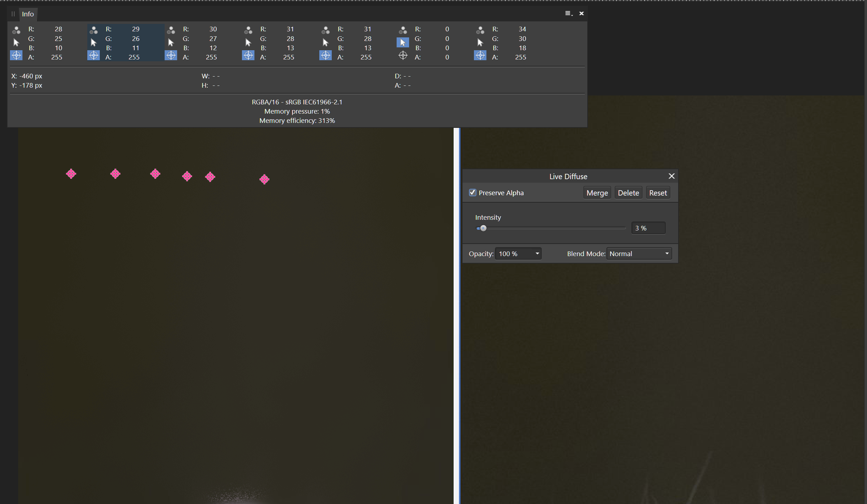Click the highlighted sixth readout's cursor icon
The image size is (867, 504).
pyautogui.click(x=403, y=42)
